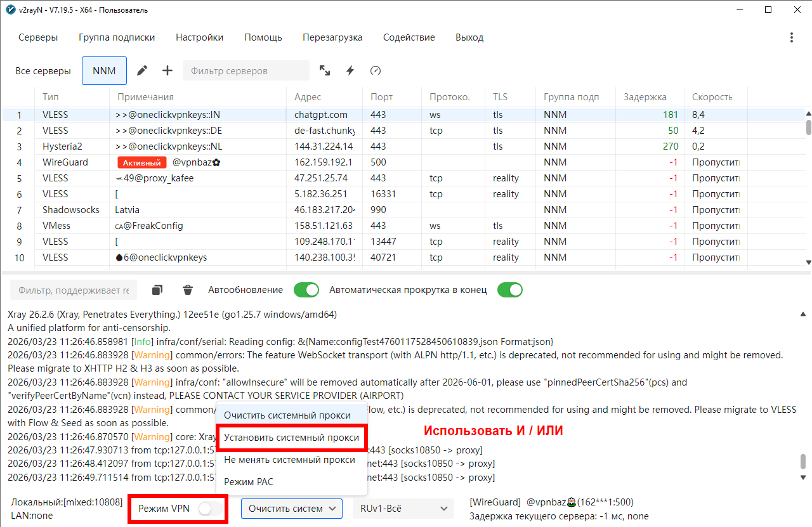
Task: Click the copy log icon
Action: [x=157, y=290]
